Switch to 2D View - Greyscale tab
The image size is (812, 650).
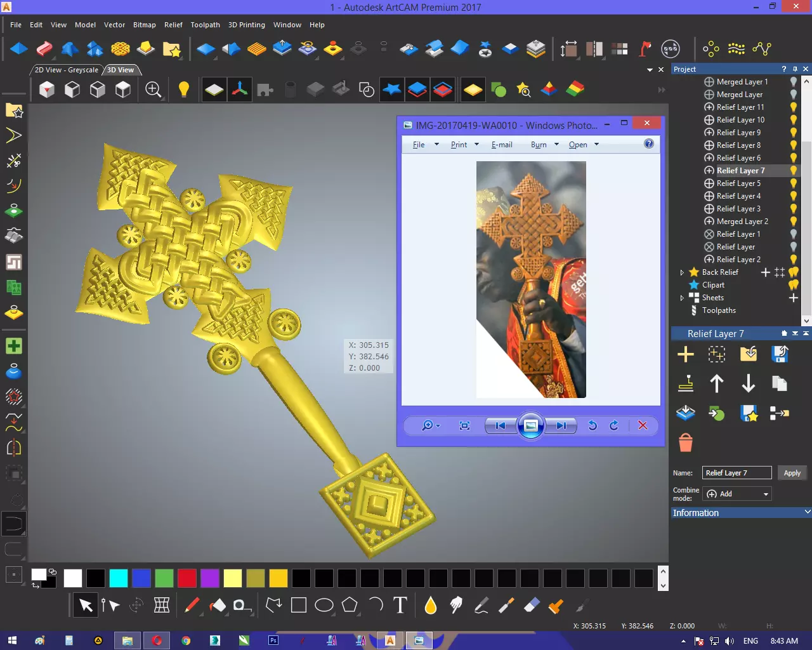click(x=67, y=70)
